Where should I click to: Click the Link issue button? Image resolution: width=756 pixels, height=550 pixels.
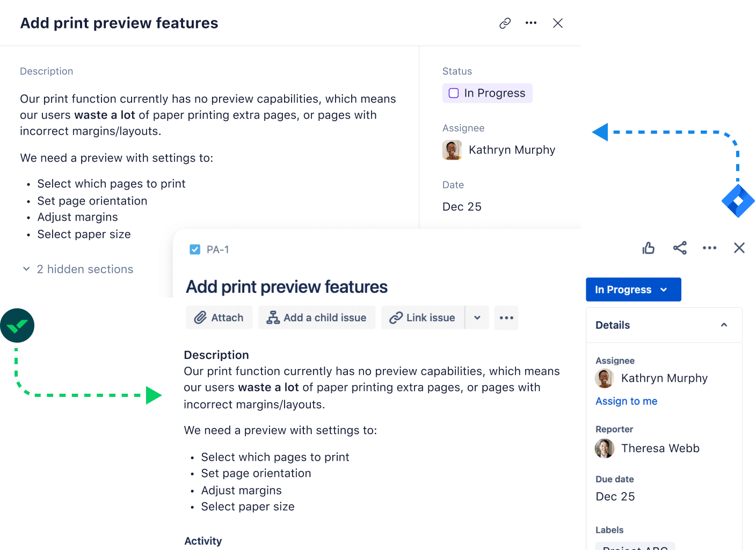tap(423, 317)
